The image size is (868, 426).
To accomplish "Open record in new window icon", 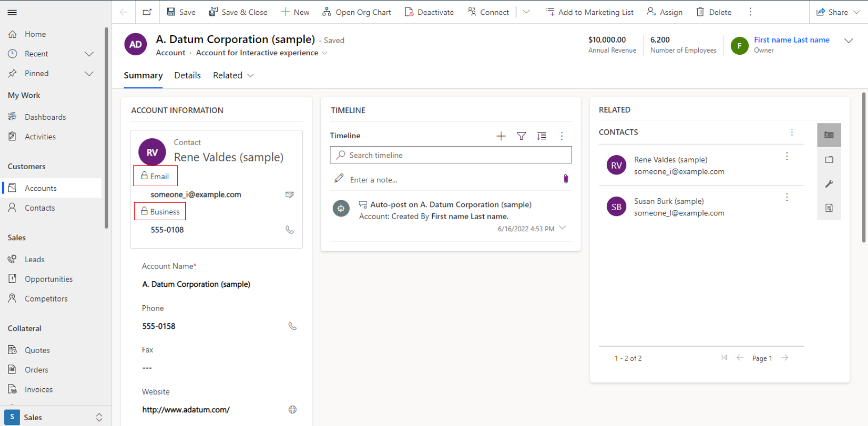I will click(x=147, y=12).
